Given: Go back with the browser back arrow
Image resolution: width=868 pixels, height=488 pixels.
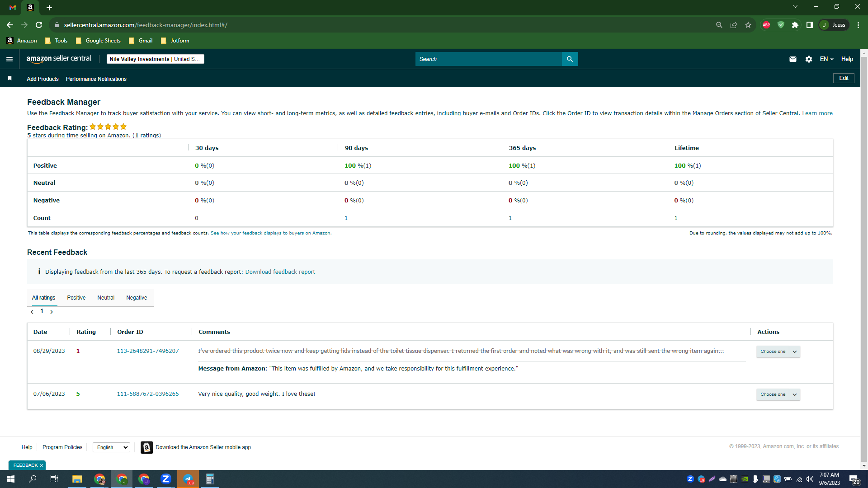Looking at the screenshot, I should [x=10, y=25].
